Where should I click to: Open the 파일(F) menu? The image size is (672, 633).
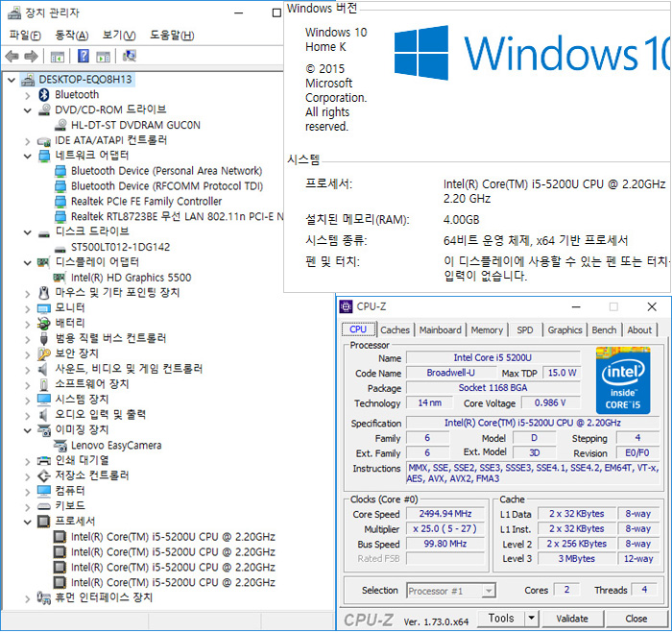25,36
